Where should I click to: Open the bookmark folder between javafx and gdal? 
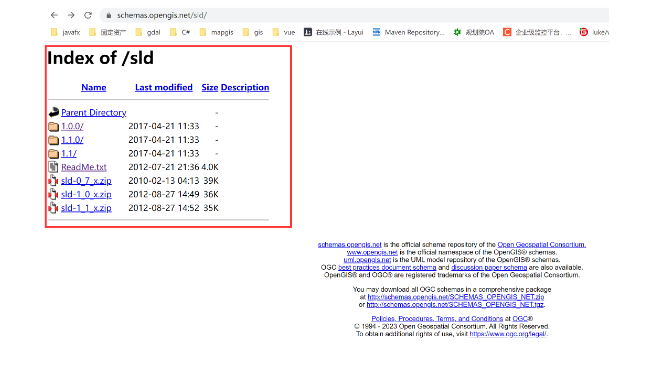click(107, 32)
